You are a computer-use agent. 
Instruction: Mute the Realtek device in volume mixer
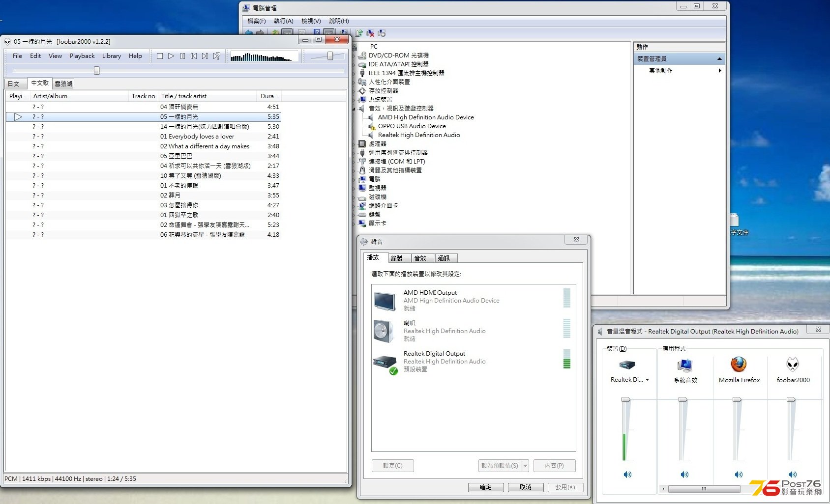627,475
